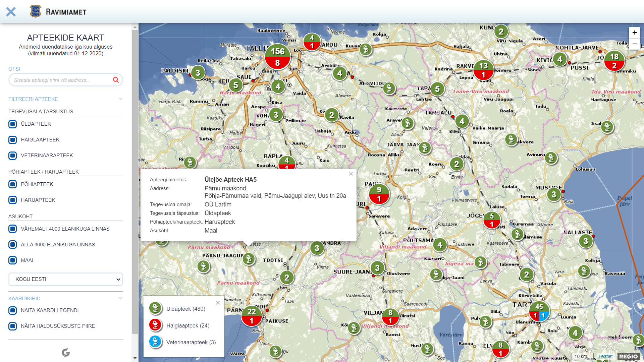
Task: Open the Paide cluster marker showing 9
Action: [379, 194]
